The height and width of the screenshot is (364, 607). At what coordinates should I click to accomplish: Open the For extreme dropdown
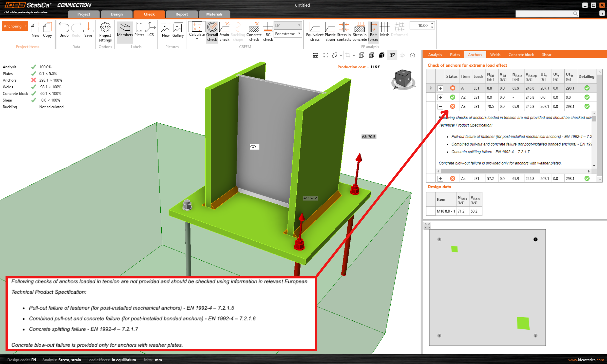287,34
